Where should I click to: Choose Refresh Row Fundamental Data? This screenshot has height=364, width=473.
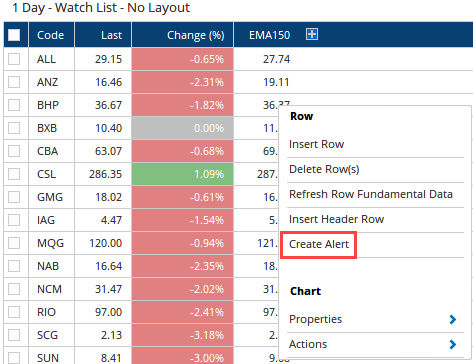pyautogui.click(x=371, y=194)
